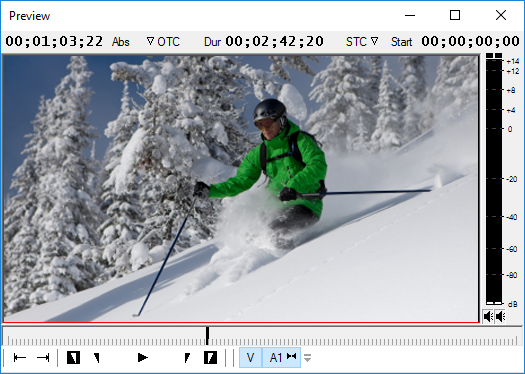
Task: Mute the left audio channel speaker
Action: [489, 316]
